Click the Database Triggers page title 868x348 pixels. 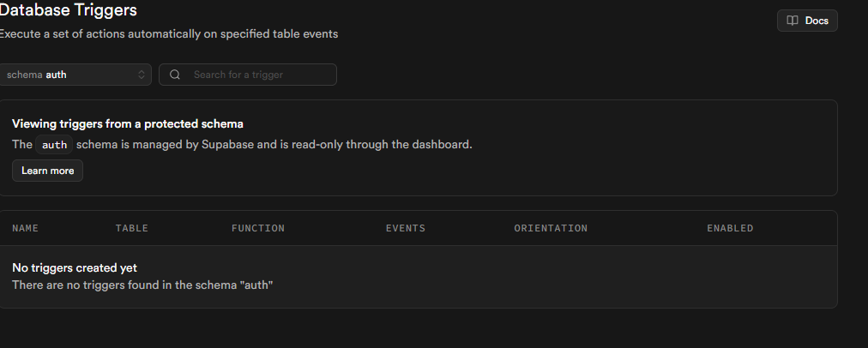click(68, 11)
